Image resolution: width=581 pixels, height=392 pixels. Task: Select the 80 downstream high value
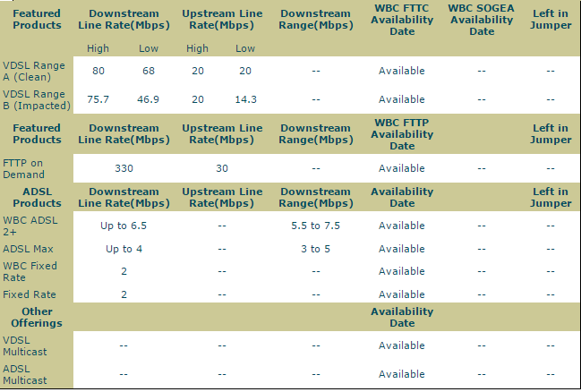click(x=98, y=71)
